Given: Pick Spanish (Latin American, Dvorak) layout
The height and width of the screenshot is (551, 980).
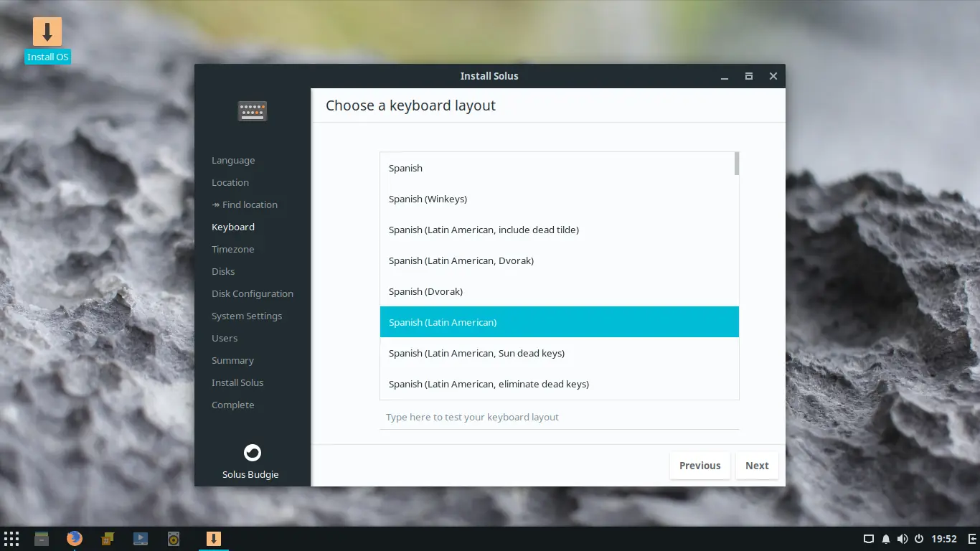Looking at the screenshot, I should [x=560, y=260].
